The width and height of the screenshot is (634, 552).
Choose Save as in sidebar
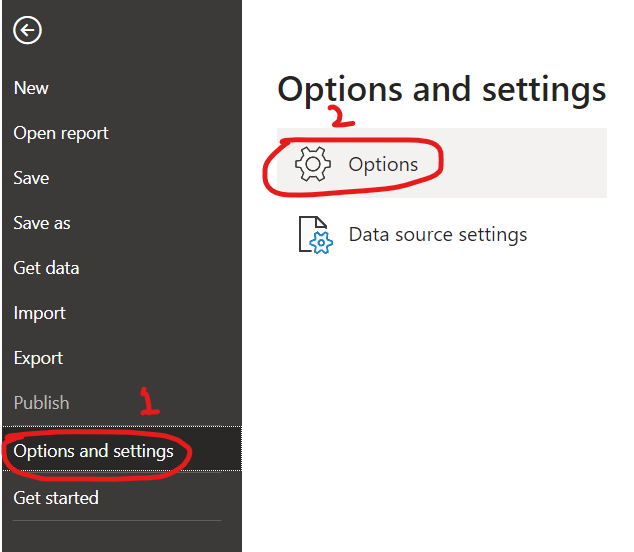pos(42,223)
